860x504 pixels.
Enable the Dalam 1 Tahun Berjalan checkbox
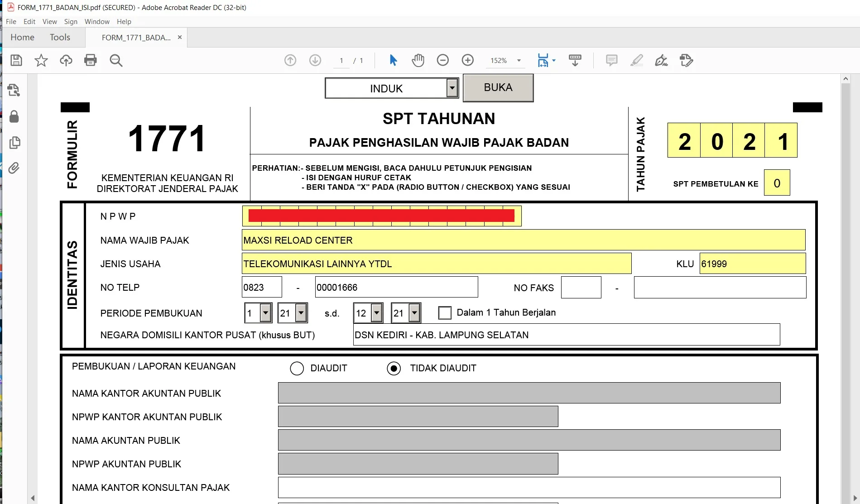point(445,312)
